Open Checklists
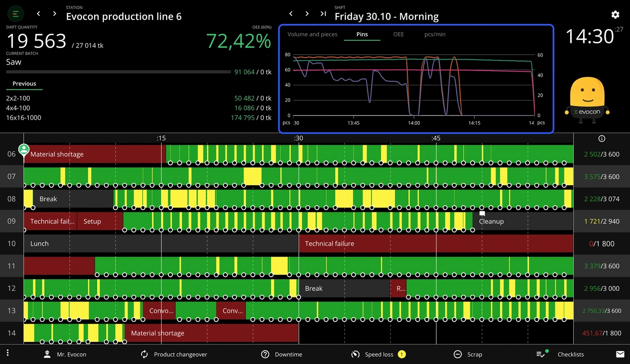This screenshot has width=630, height=364. (560, 354)
